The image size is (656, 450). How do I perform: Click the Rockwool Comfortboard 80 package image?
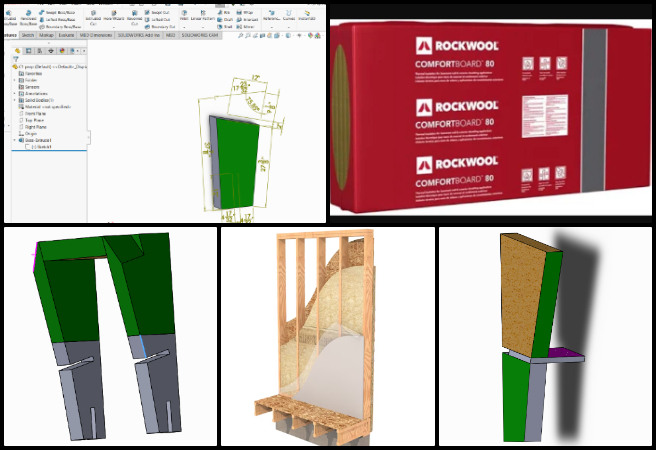click(x=490, y=113)
